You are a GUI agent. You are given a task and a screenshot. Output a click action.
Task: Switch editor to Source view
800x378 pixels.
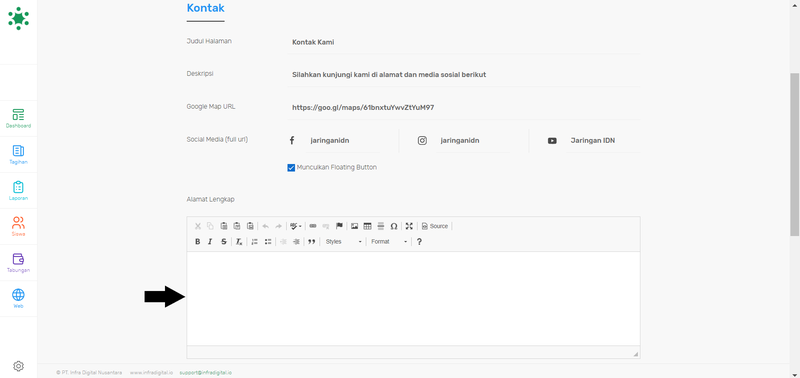[435, 226]
